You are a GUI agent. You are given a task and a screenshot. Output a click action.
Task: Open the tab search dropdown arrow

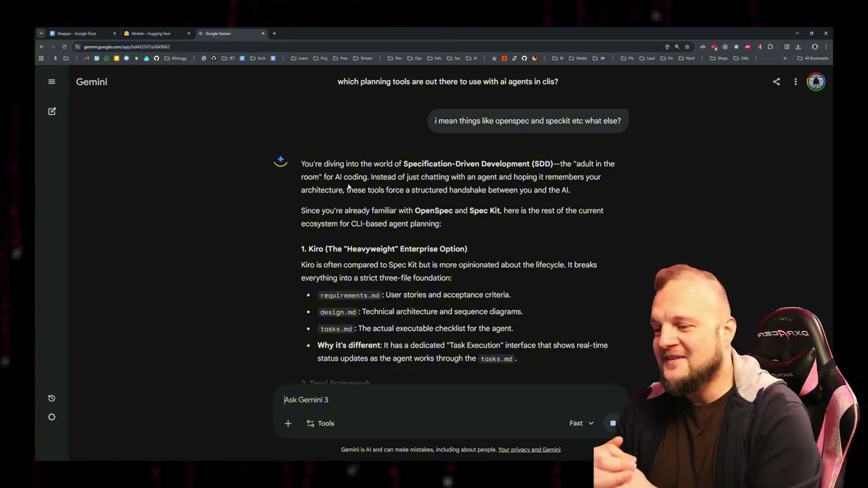[x=41, y=33]
